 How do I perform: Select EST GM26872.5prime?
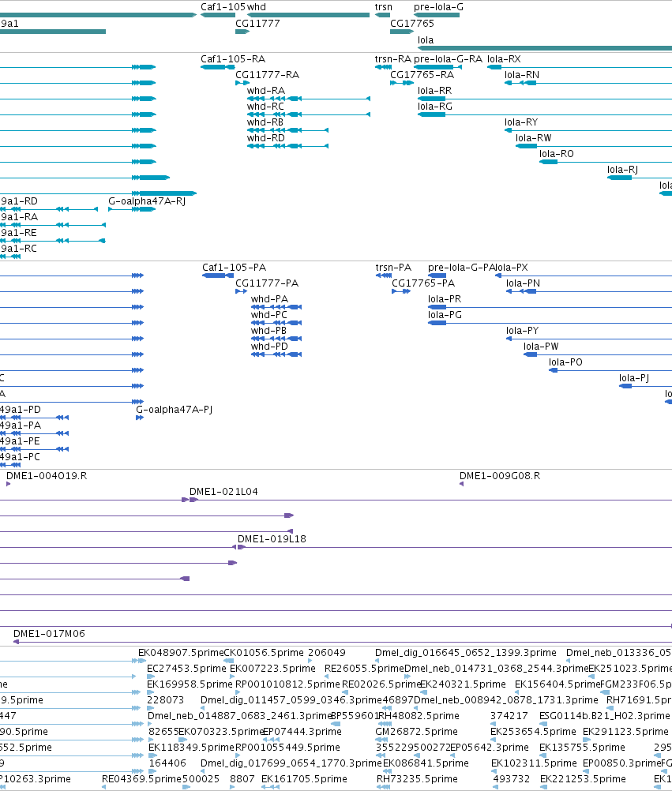[x=416, y=732]
